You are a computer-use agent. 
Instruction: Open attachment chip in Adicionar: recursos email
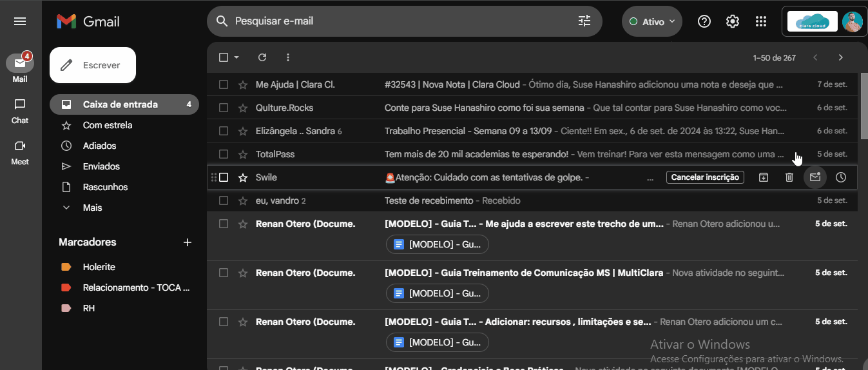pyautogui.click(x=438, y=342)
